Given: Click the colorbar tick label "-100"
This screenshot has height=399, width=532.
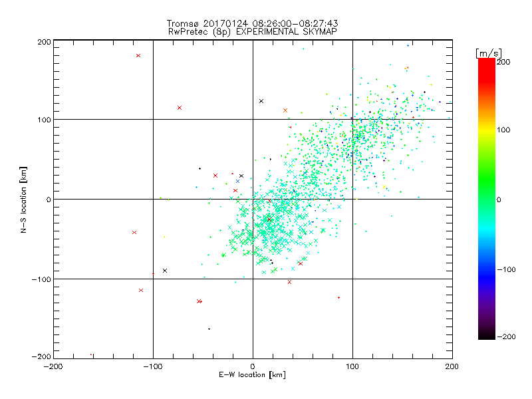Looking at the screenshot, I should coord(506,270).
